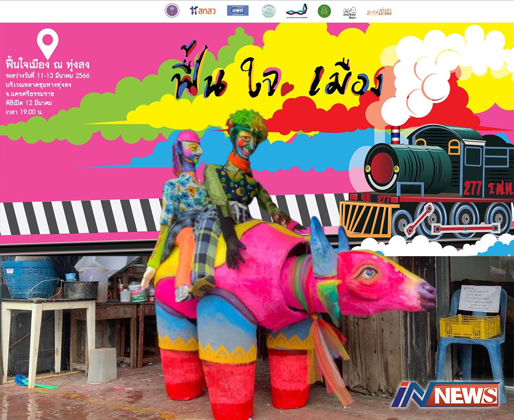Click the purple round university seal logo
Screen dimensions: 514x420
[172, 10]
